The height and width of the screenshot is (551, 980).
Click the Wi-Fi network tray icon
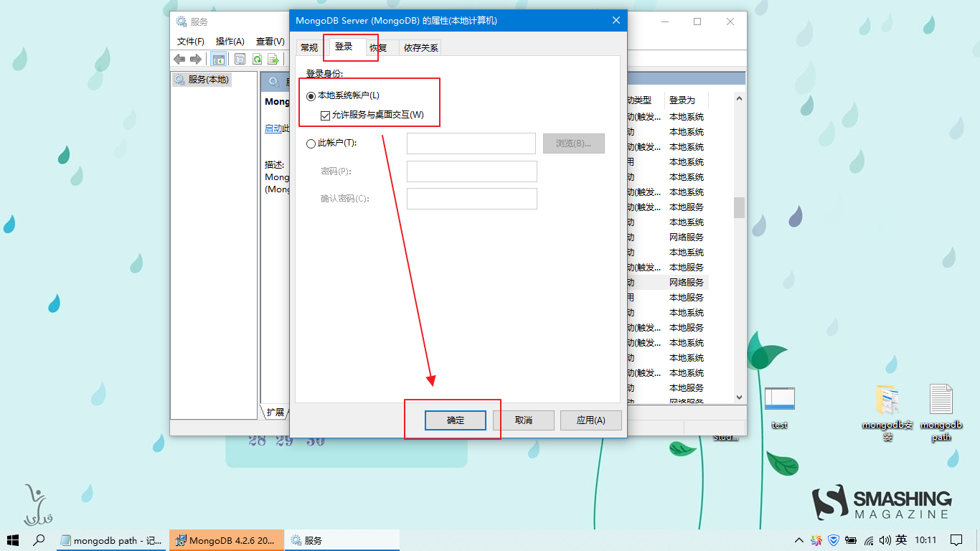[868, 540]
